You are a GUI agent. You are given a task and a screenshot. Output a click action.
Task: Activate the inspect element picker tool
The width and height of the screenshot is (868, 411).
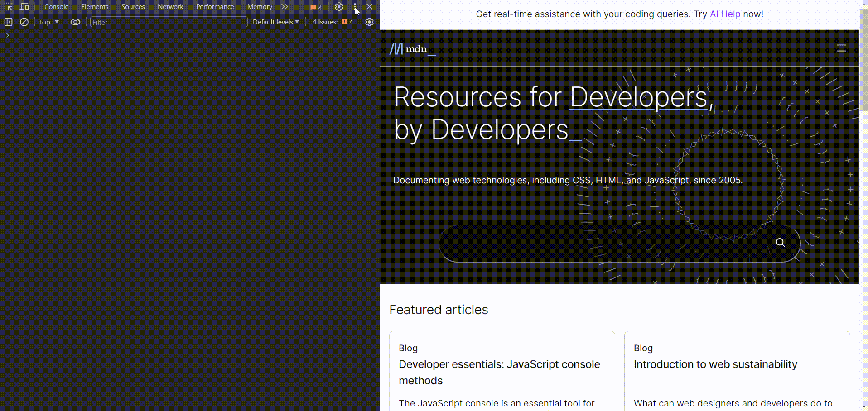click(8, 7)
